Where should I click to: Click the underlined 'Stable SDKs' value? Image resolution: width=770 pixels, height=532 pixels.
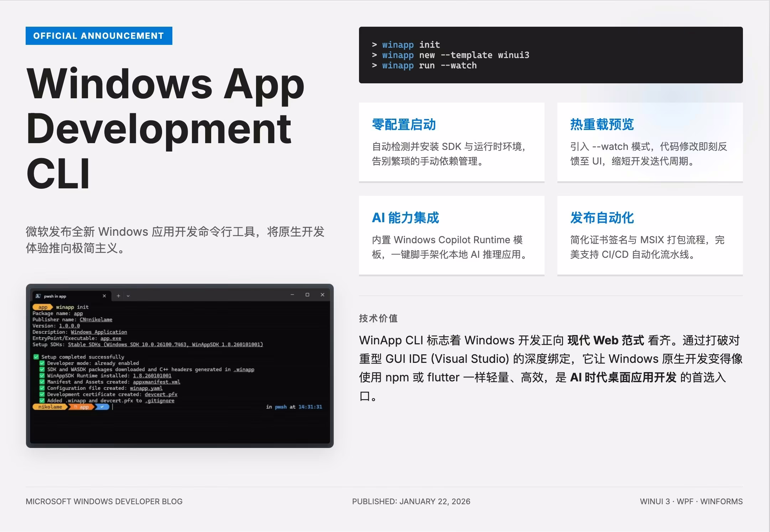pos(166,344)
